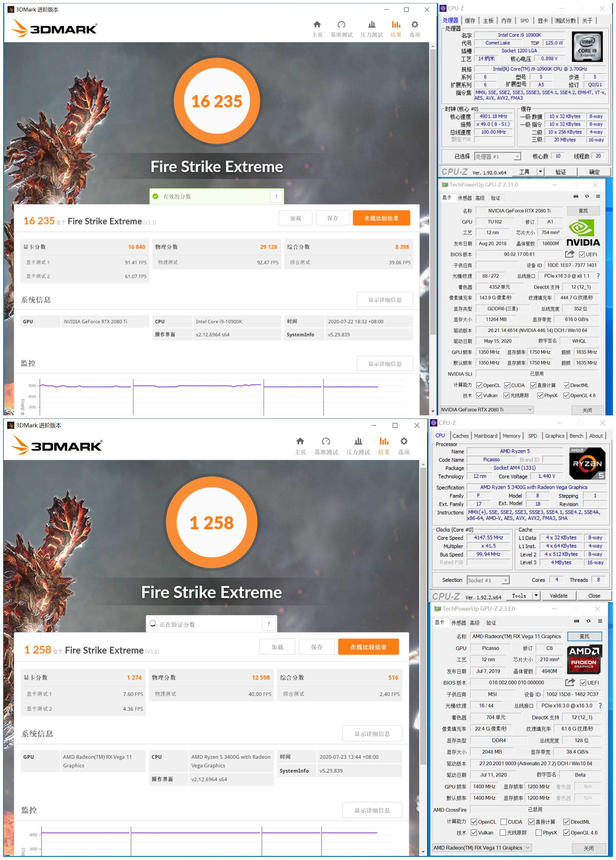This screenshot has height=860, width=616.
Task: Click 在线比较结果 button for score 16 235
Action: [x=381, y=218]
